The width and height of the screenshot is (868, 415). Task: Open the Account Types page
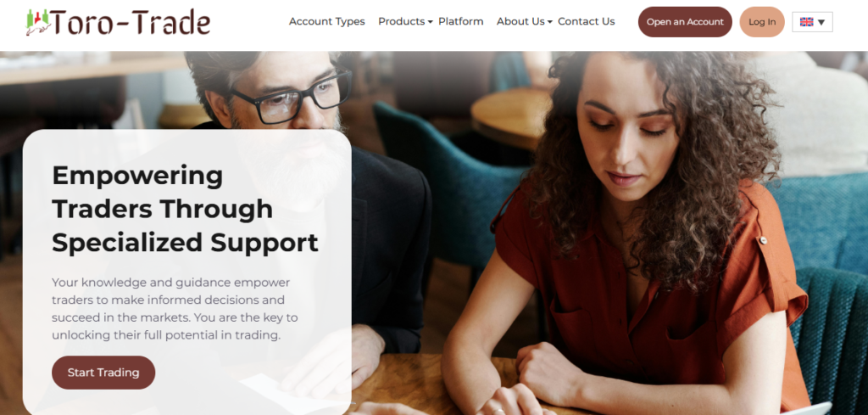coord(326,21)
